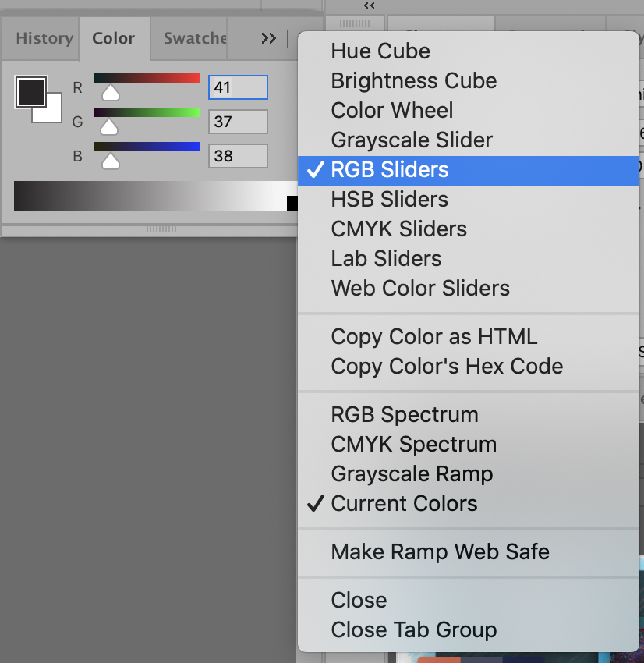This screenshot has height=663, width=644.
Task: Open the Swatches tab
Action: click(x=195, y=38)
